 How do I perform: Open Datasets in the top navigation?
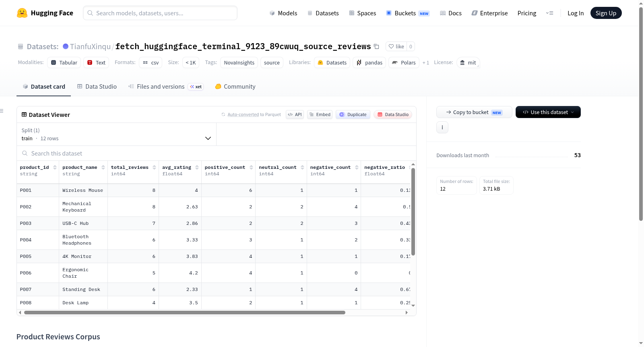[x=323, y=13]
